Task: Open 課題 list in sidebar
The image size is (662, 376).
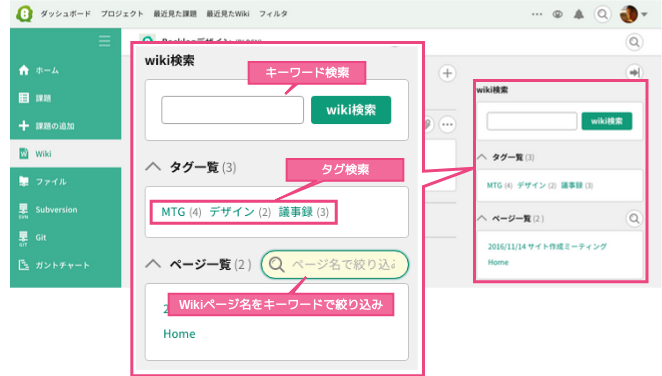Action: (35, 98)
